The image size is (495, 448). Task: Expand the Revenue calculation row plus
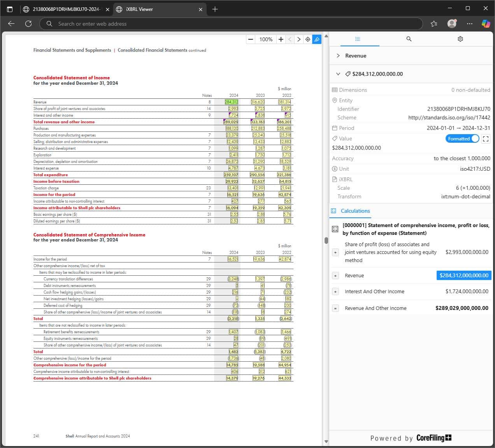click(x=335, y=276)
